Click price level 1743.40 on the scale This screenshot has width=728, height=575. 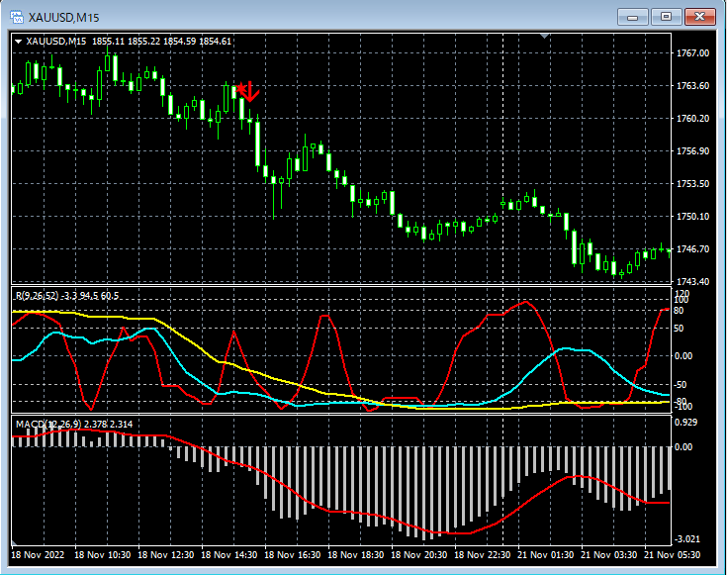click(692, 281)
